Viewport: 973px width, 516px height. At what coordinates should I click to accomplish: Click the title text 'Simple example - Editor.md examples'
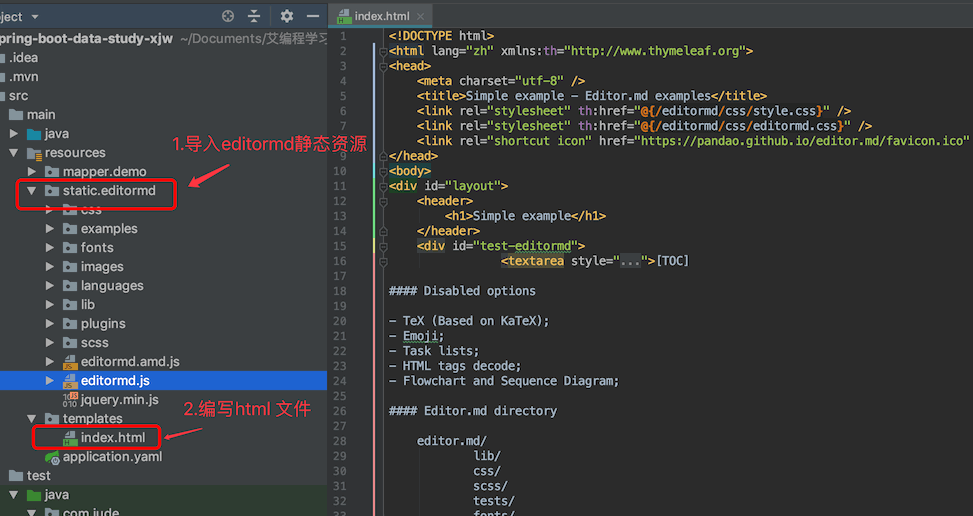click(x=588, y=96)
